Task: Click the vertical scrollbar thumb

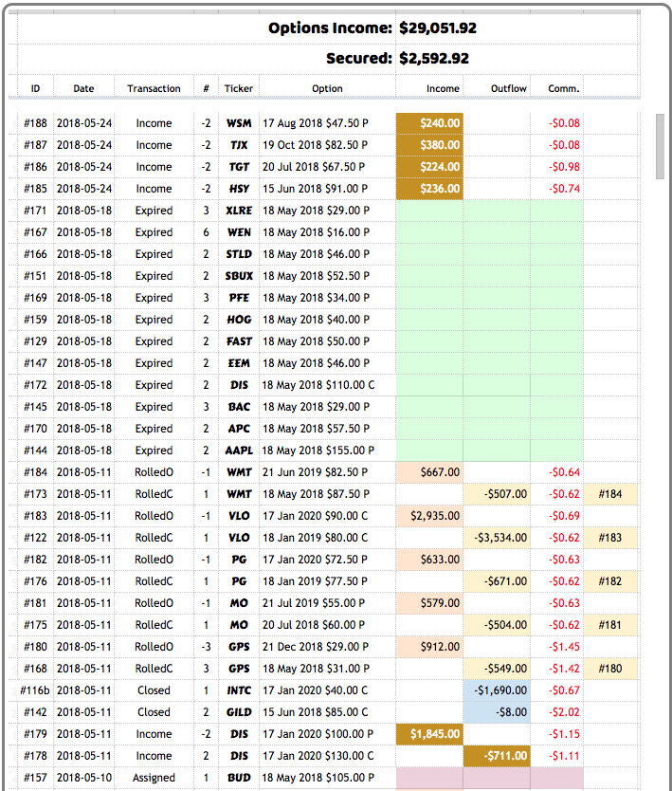Action: (660, 146)
